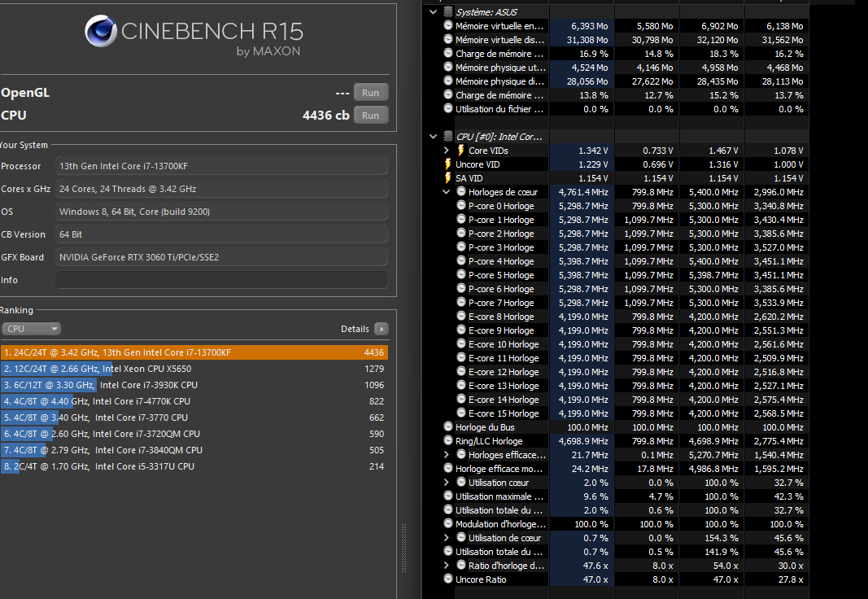Expand the Ratio d'horloge row
Image resolution: width=868 pixels, height=599 pixels.
click(x=446, y=566)
